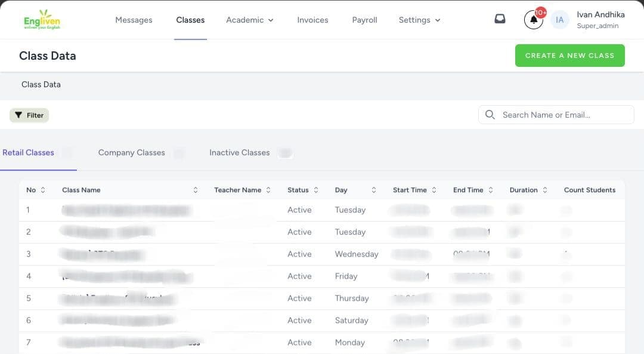Switch to the Retail Classes tab
Screen dimensions: 644x354
tap(29, 153)
